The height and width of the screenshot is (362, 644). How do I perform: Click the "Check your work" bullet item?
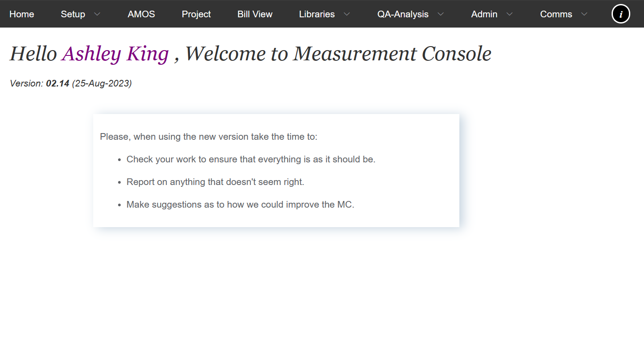point(251,159)
